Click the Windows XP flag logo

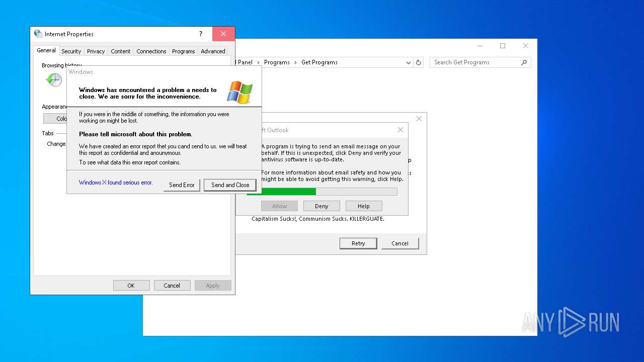(239, 93)
